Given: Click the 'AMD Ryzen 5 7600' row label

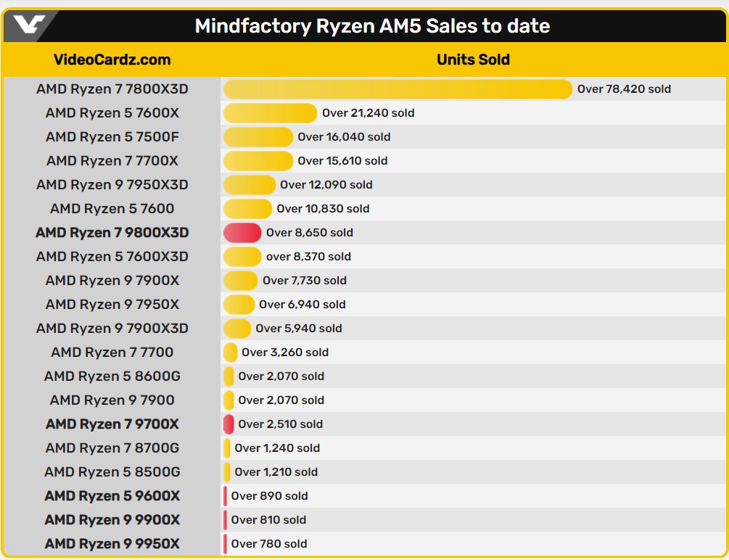Looking at the screenshot, I should coord(112,209).
